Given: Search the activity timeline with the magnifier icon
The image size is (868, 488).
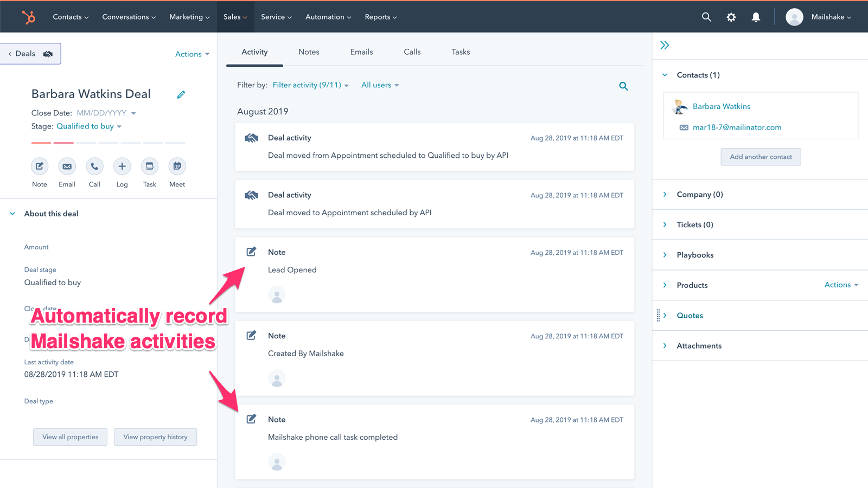Looking at the screenshot, I should click(x=623, y=86).
